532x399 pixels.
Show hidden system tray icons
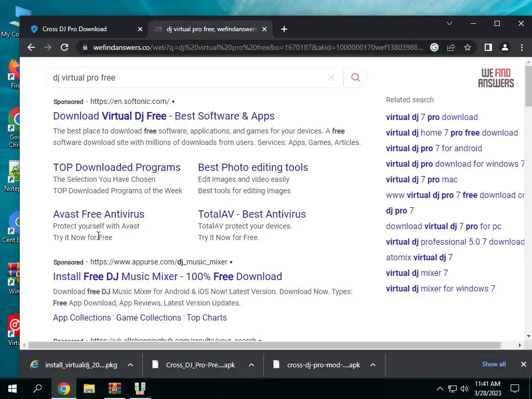tap(440, 389)
